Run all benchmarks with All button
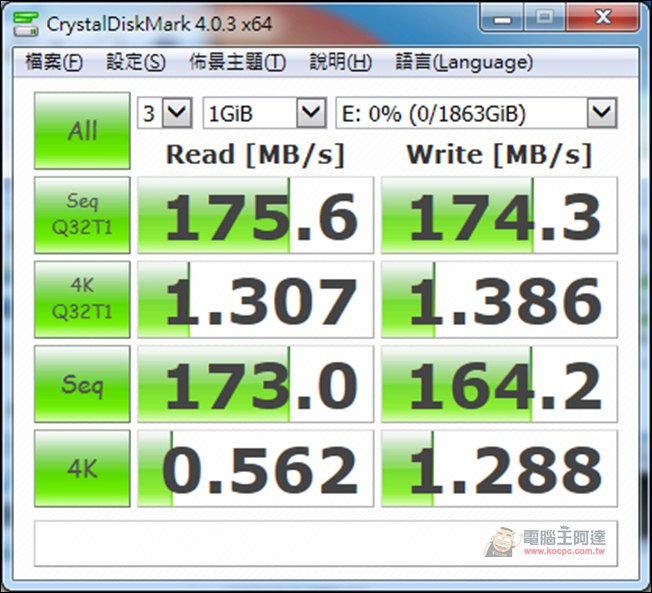Image resolution: width=652 pixels, height=593 pixels. click(x=83, y=132)
